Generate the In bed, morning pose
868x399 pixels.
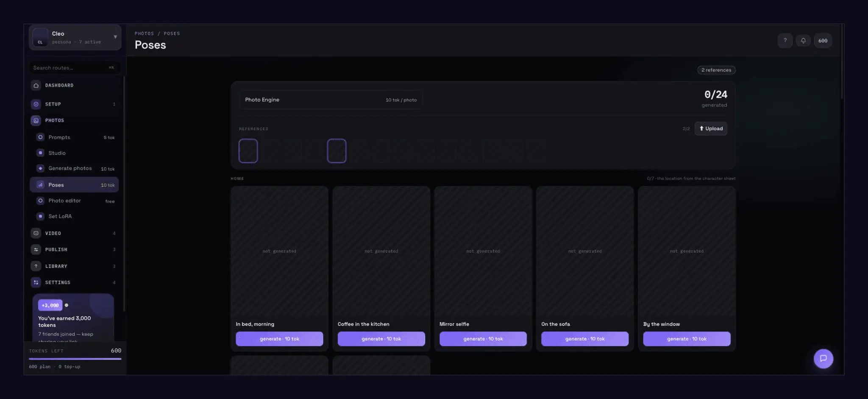coord(279,339)
